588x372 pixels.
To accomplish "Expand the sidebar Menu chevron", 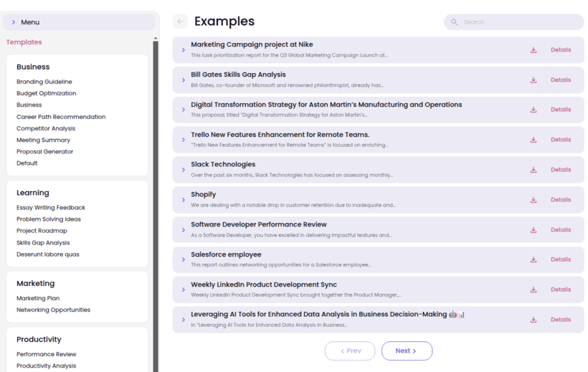I will (x=14, y=22).
